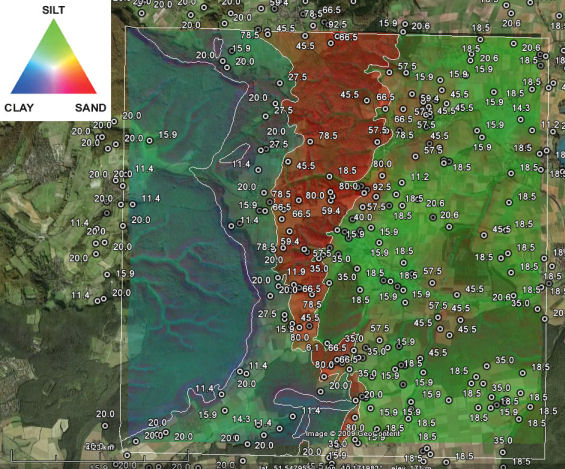Image resolution: width=565 pixels, height=469 pixels.
Task: Select the 59.4 label at the top edge
Action: pyautogui.click(x=279, y=3)
